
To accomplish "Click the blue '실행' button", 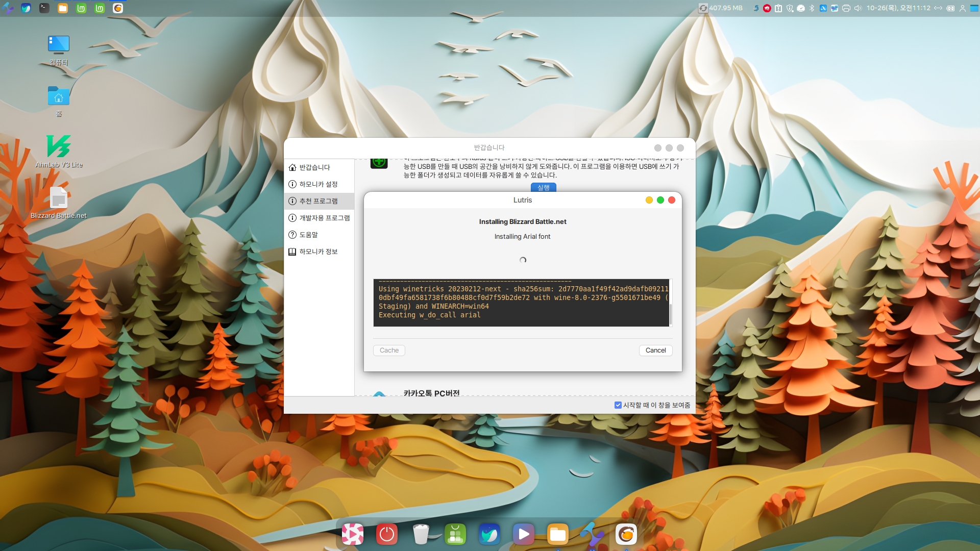I will click(543, 187).
